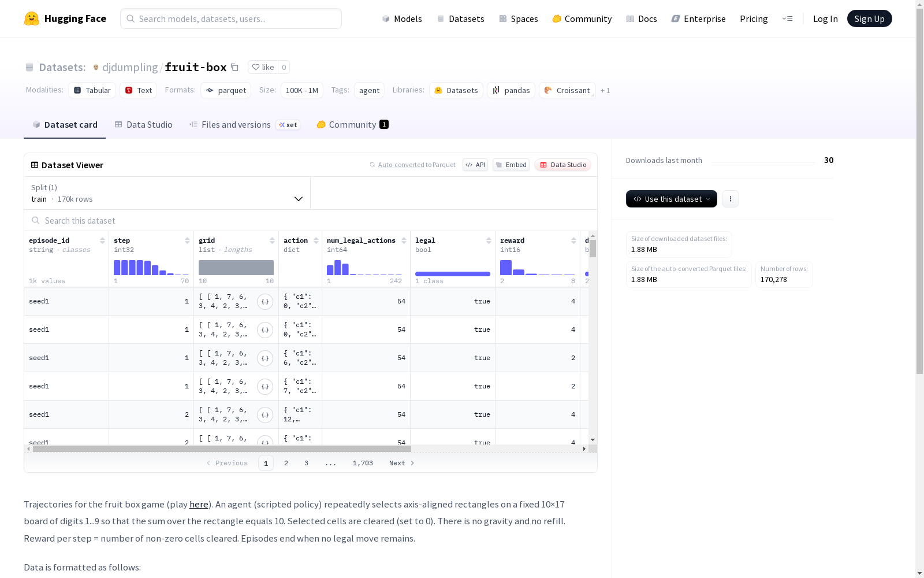Click the step column histogram
This screenshot has width=924, height=578.
coord(151,268)
